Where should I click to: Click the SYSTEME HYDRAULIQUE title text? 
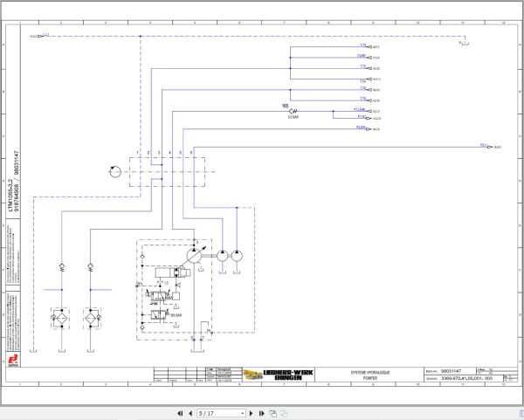point(370,372)
